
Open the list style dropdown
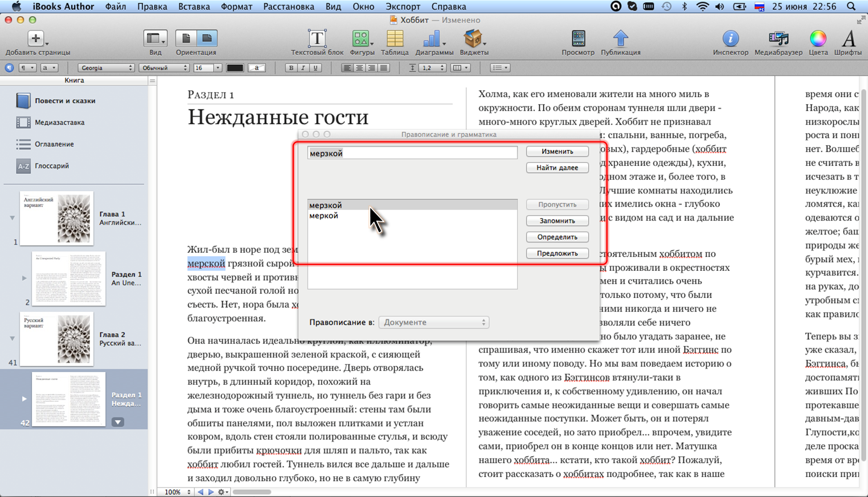tap(500, 68)
